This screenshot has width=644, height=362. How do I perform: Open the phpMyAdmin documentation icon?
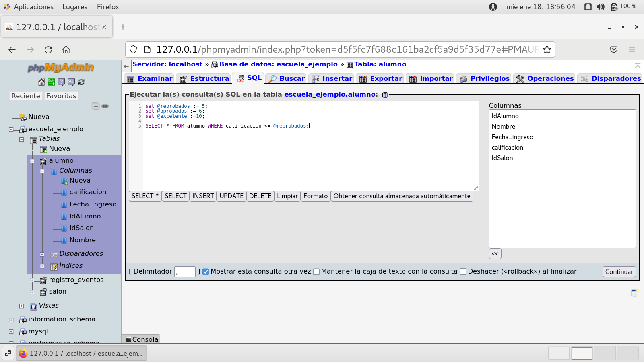pos(61,82)
